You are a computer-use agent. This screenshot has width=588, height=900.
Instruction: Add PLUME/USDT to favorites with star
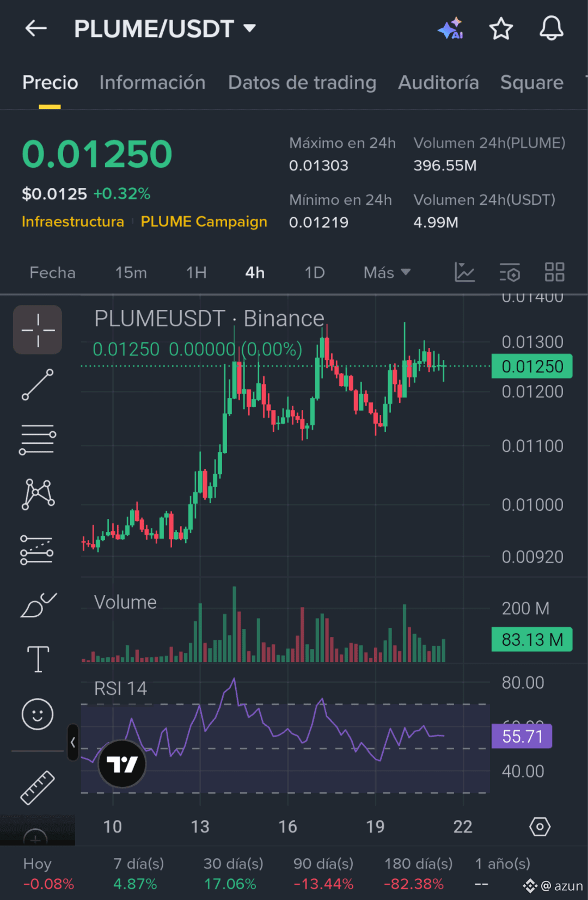[x=501, y=28]
